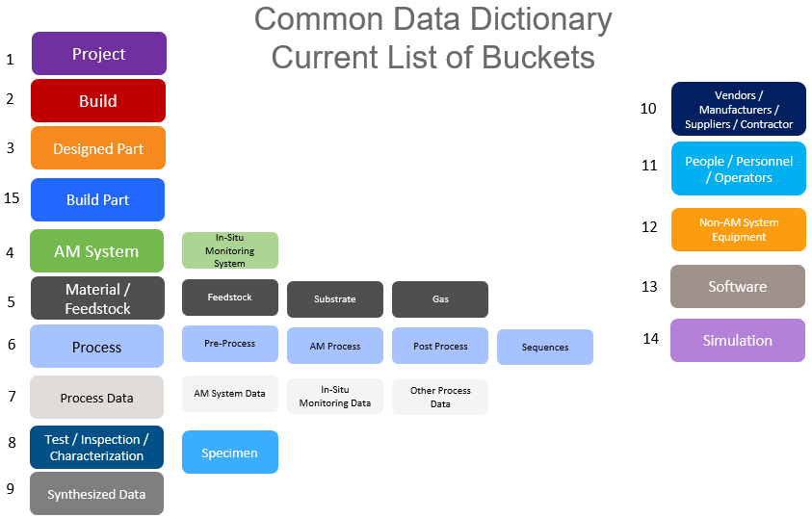Viewport: 812px width, 518px height.
Task: Click the In-Situ Monitoring Data box
Action: point(335,397)
